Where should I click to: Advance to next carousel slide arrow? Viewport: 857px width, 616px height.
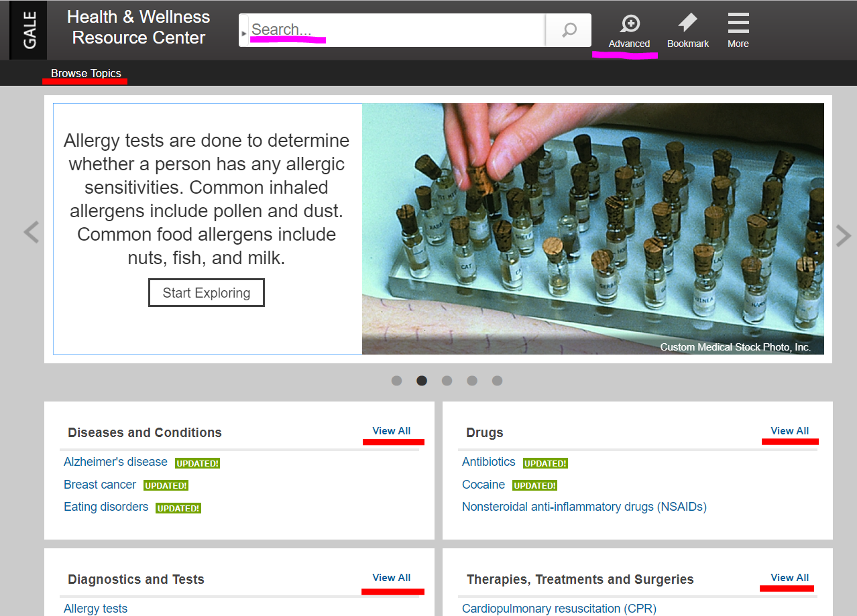tap(843, 235)
